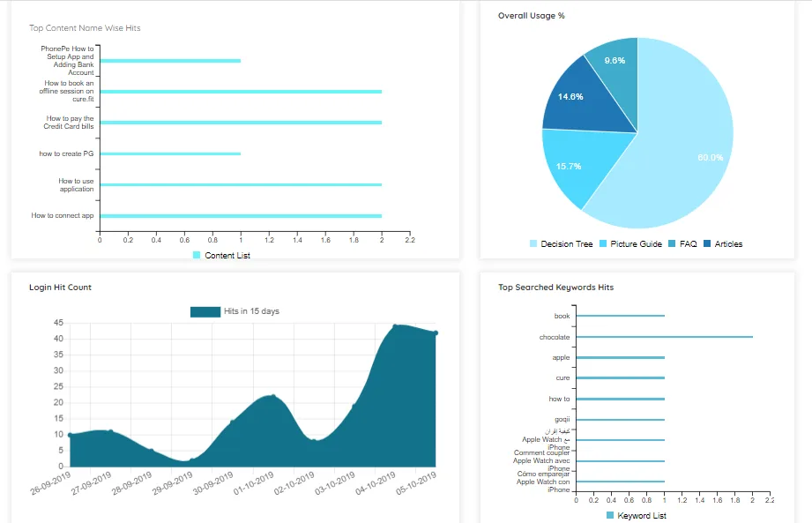Click the Cómo emparejar Apple Watch label
Viewport: 812px width, 523px height.
pyautogui.click(x=543, y=482)
